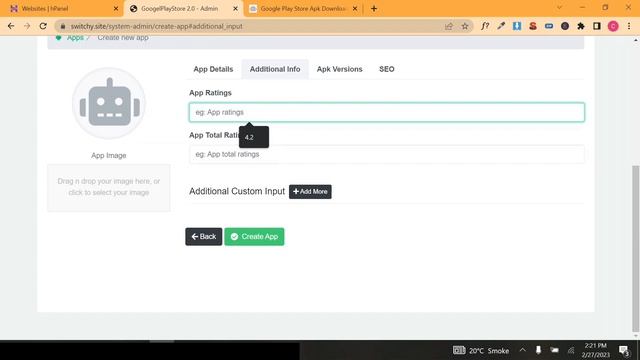
Task: Open the f? extension icon
Action: pyautogui.click(x=485, y=26)
